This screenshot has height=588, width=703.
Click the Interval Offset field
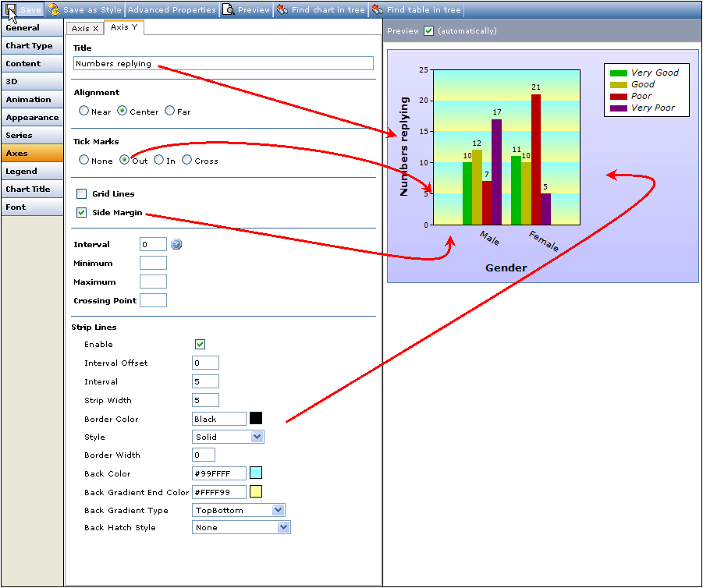[205, 363]
